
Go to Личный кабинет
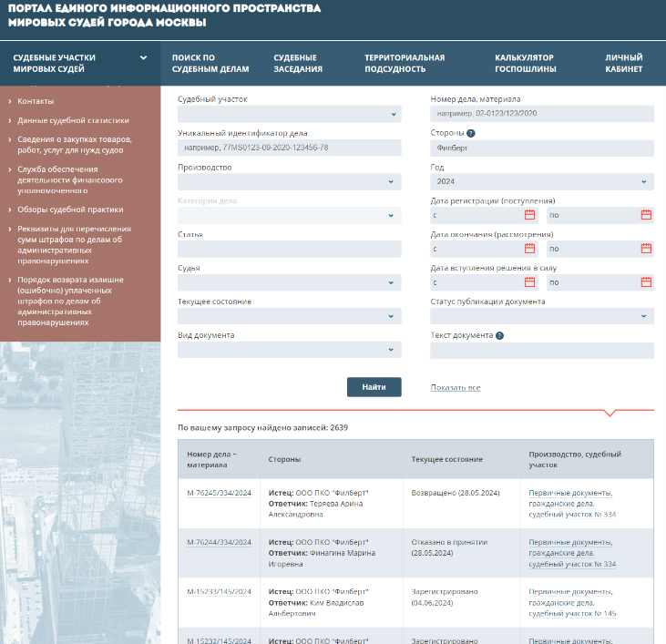[623, 63]
